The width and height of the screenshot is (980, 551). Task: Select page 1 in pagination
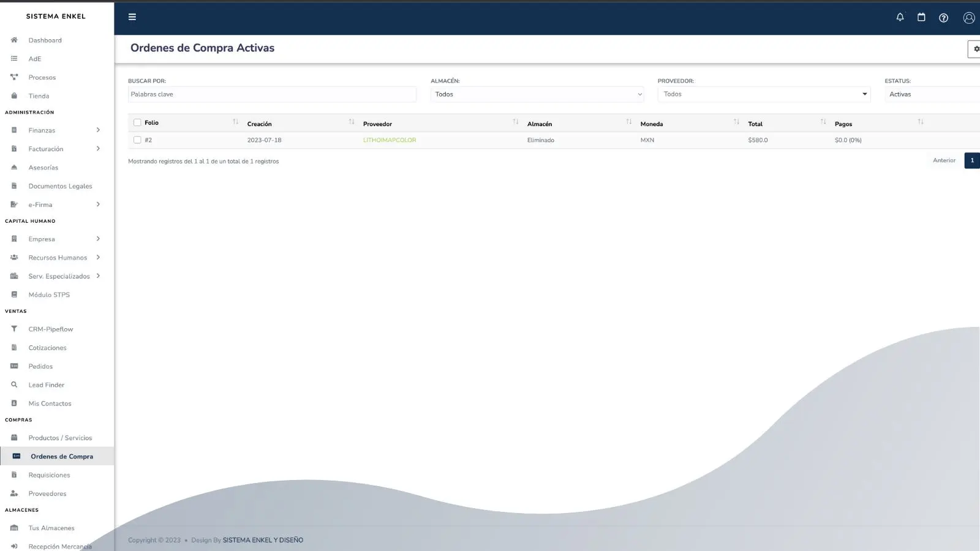(x=971, y=160)
